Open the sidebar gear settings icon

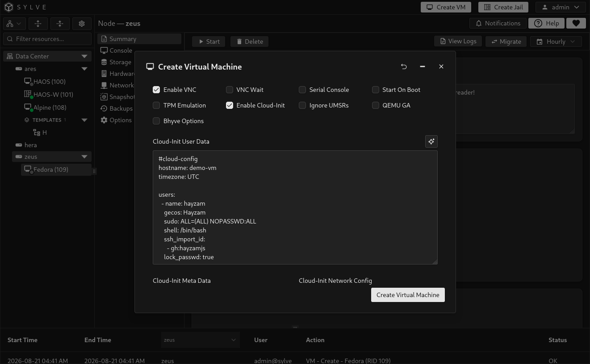click(82, 24)
